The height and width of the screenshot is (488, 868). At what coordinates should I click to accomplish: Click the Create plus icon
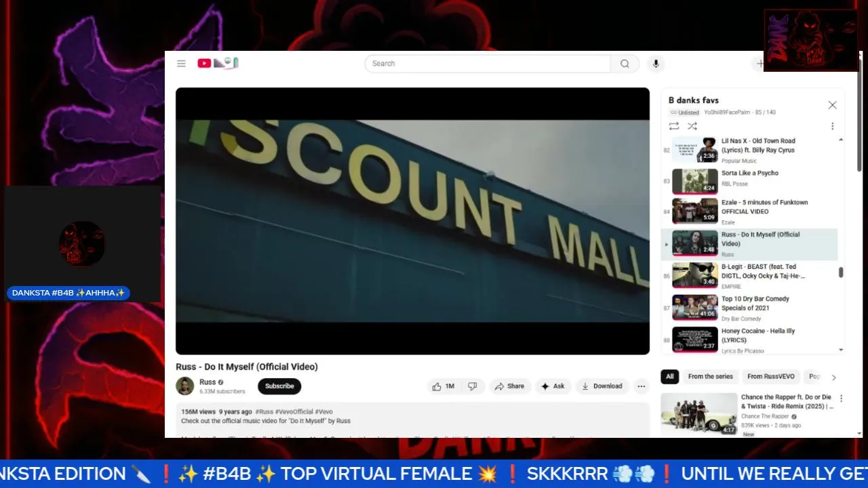[759, 64]
